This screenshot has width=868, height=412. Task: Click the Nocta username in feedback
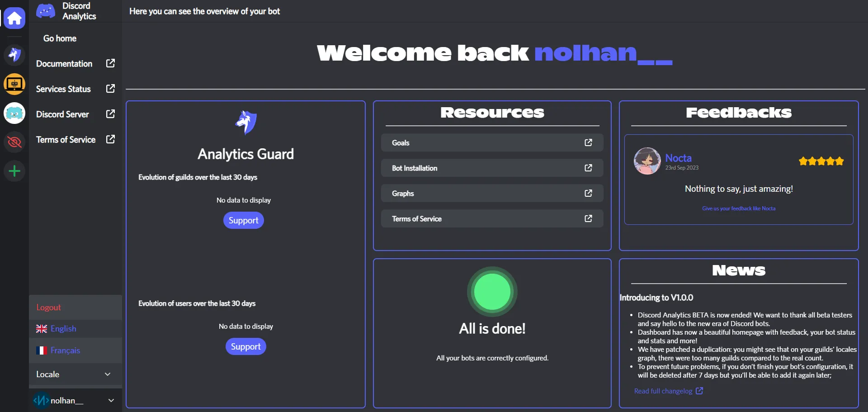[678, 158]
